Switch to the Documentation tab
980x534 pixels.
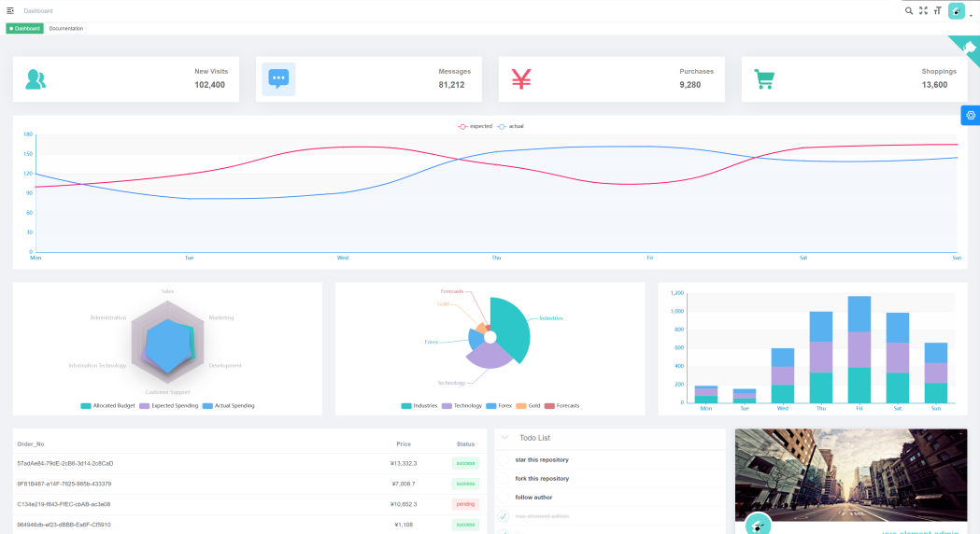[66, 29]
